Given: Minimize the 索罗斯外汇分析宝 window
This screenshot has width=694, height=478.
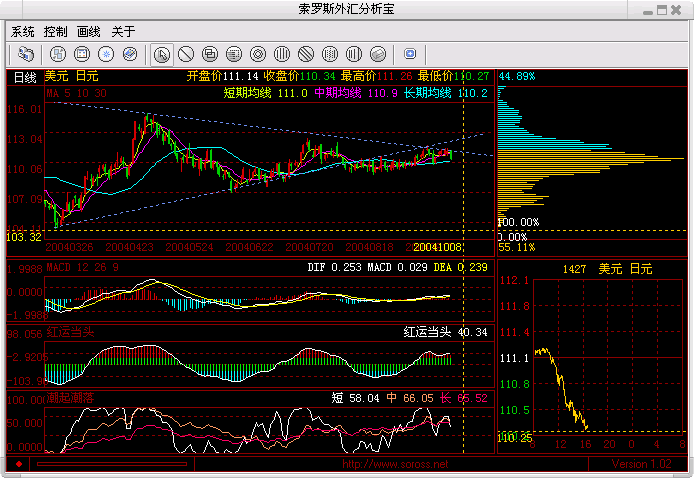Looking at the screenshot, I should (648, 12).
